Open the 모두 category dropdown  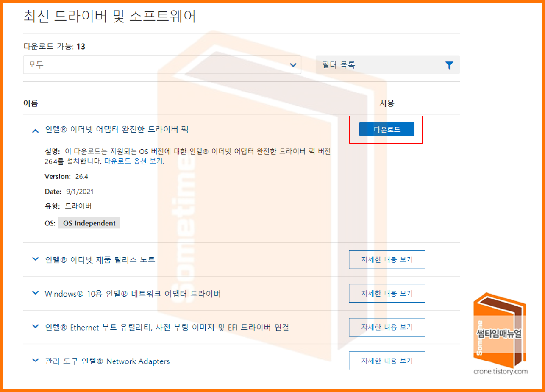coord(162,65)
